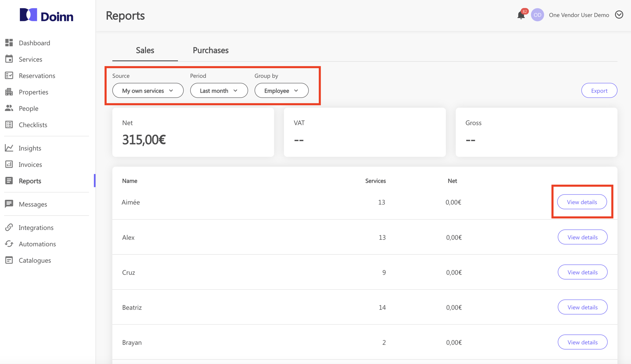
Task: Click the Invoices bar chart icon
Action: (9, 165)
